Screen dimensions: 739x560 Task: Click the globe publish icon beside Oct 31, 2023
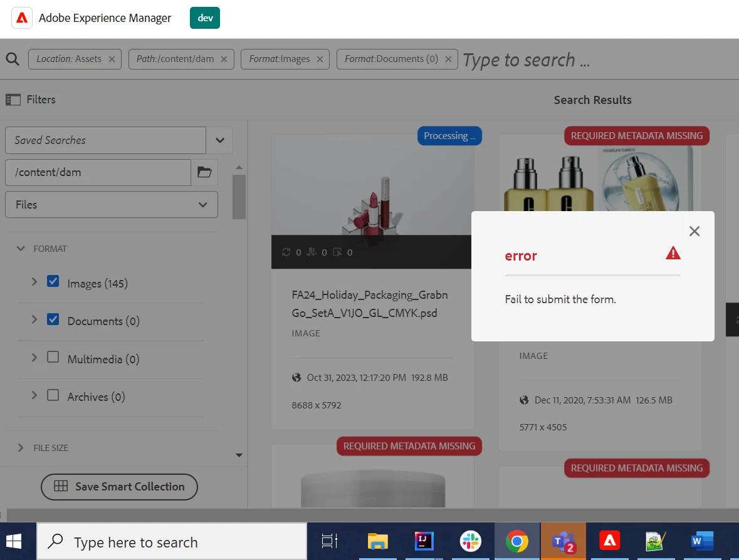296,378
